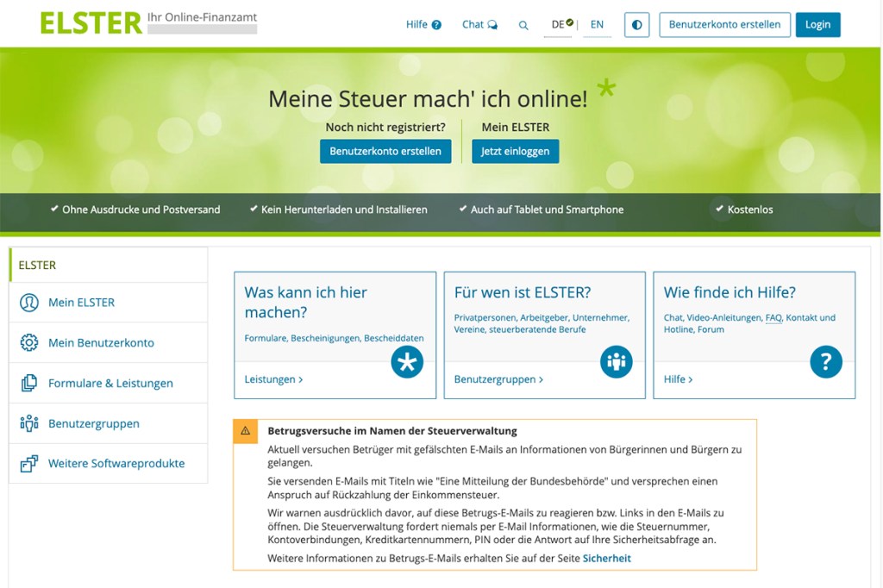Click the Login button
The image size is (883, 588).
pos(817,25)
